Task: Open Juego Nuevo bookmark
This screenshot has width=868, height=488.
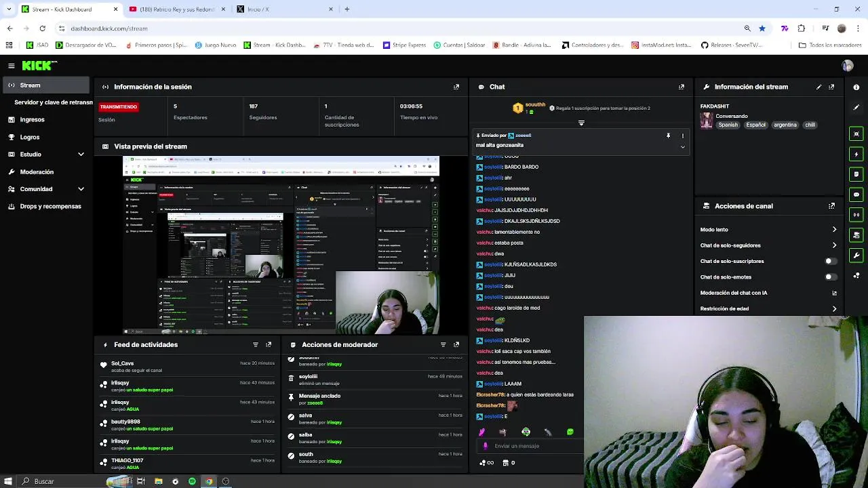Action: [216, 45]
